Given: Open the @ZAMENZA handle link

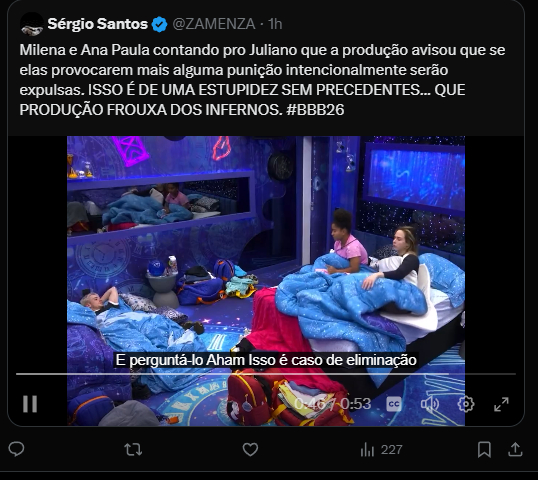Looking at the screenshot, I should 213,24.
